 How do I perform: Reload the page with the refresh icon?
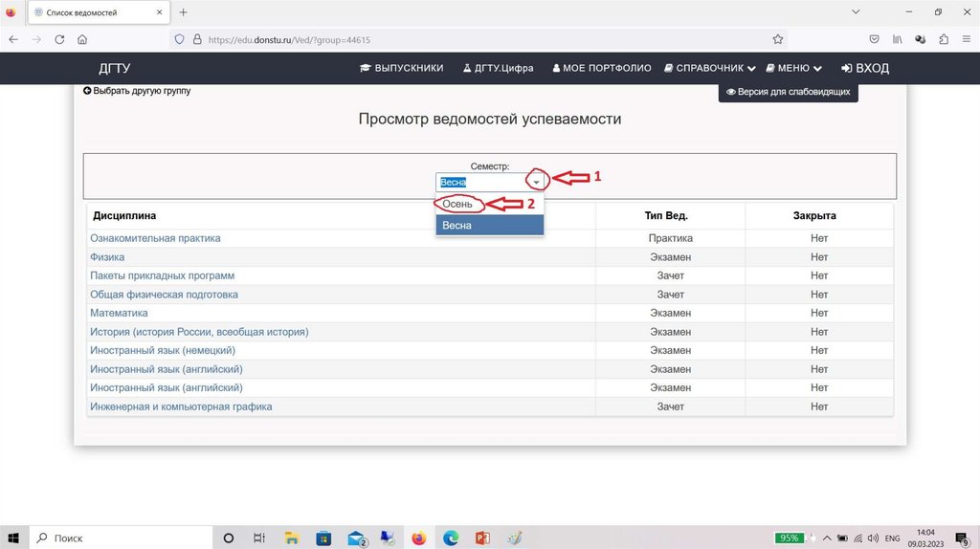tap(59, 40)
